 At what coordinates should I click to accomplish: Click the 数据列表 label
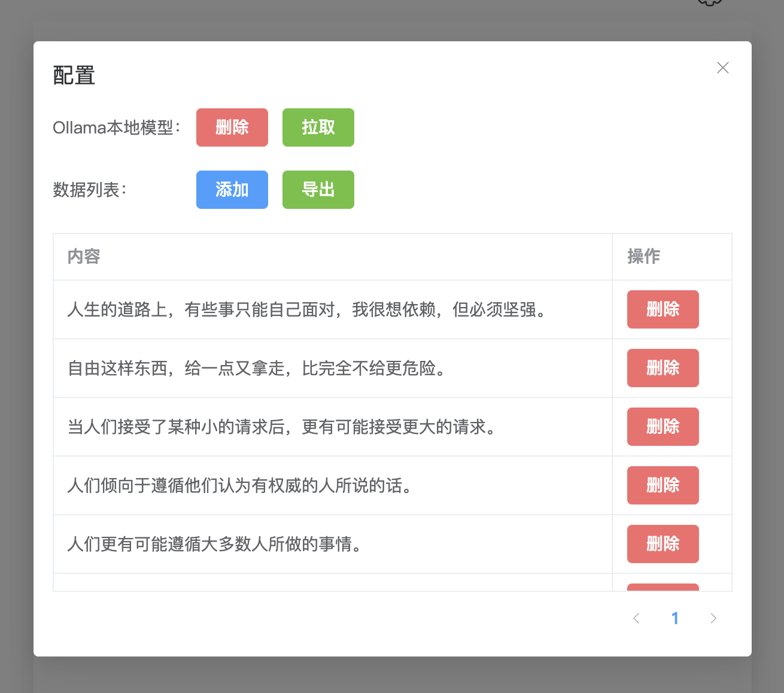click(x=89, y=190)
